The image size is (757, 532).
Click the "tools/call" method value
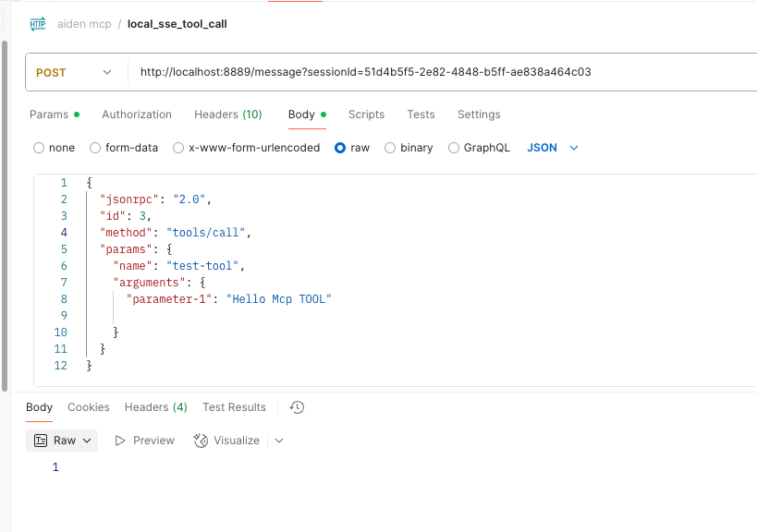(x=206, y=233)
